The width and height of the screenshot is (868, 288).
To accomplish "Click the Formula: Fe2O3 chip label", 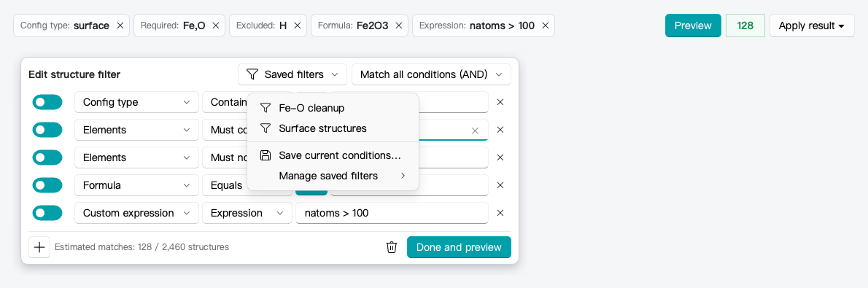I will (353, 26).
